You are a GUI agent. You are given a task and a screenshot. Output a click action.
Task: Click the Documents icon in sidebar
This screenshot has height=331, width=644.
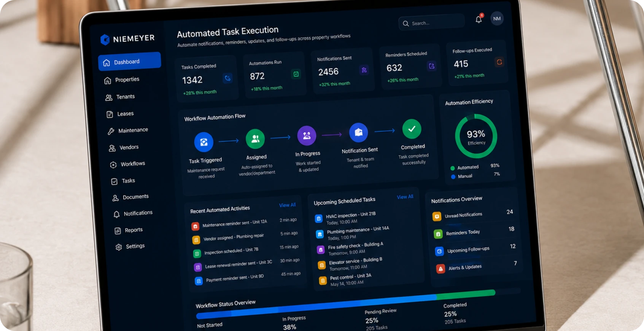[x=115, y=198]
